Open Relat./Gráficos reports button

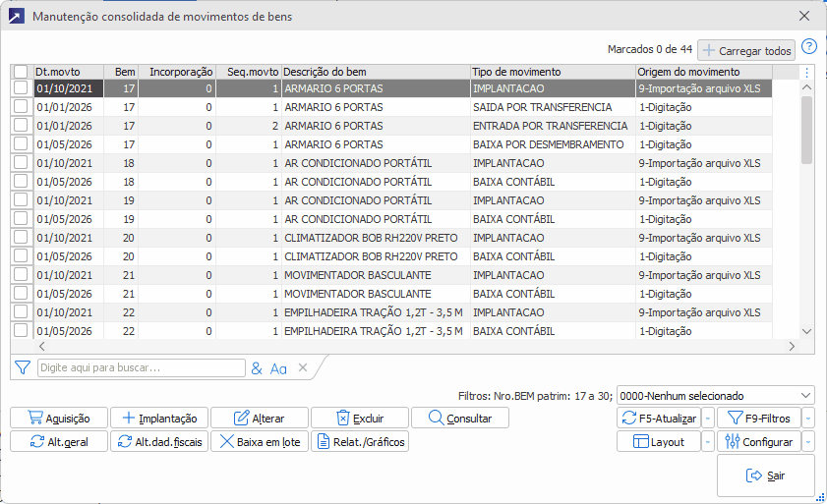360,442
